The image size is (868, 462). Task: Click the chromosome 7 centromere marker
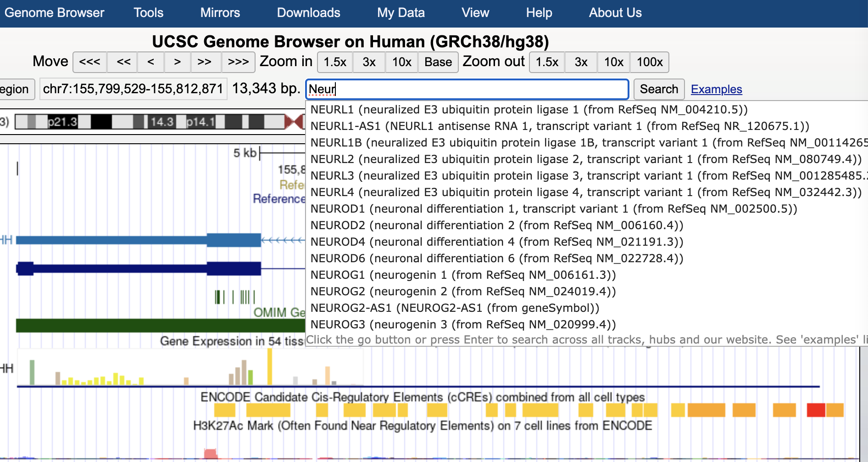tap(294, 122)
